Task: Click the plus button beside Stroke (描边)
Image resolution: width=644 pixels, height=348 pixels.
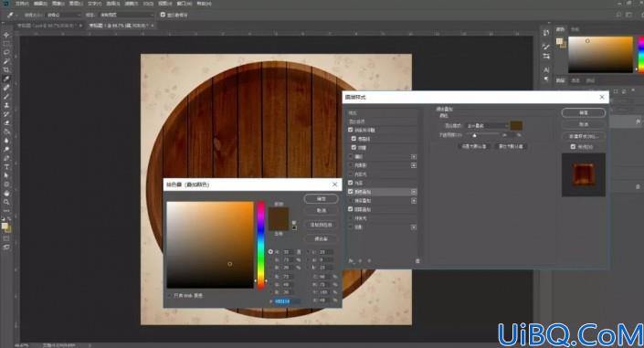Action: (414, 157)
